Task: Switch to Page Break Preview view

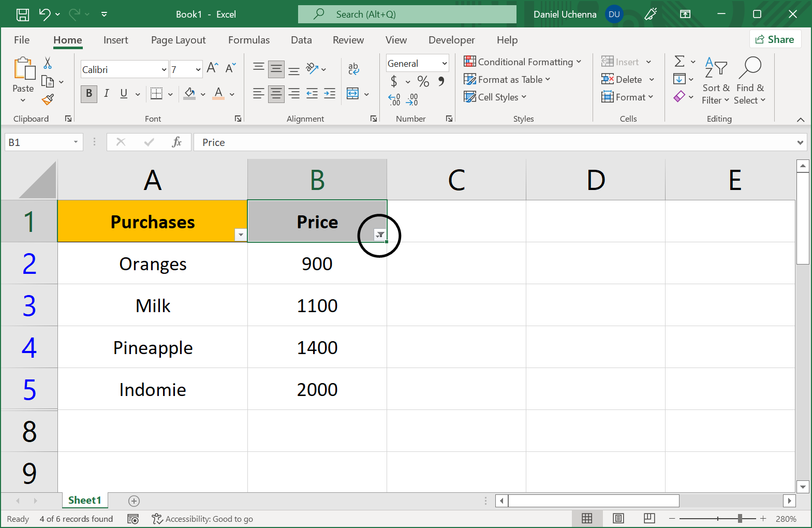Action: [x=649, y=518]
